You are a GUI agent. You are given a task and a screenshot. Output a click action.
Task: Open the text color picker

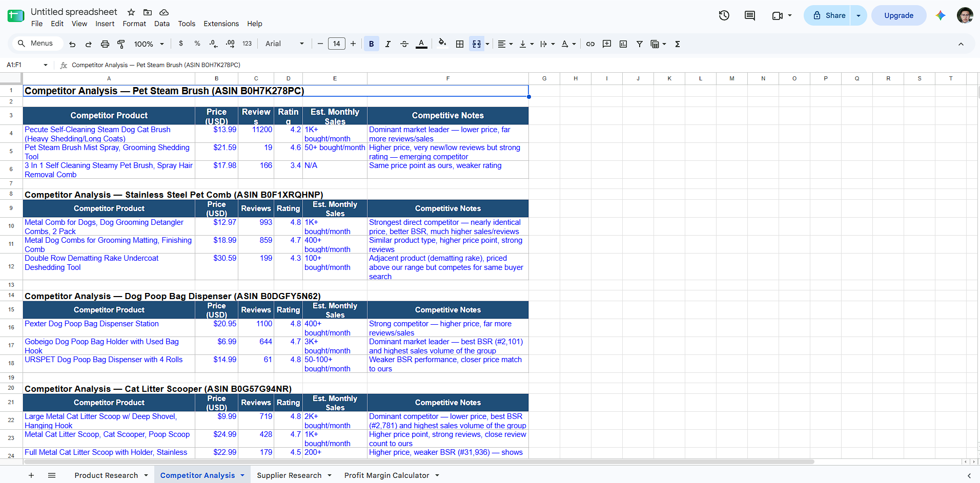421,44
